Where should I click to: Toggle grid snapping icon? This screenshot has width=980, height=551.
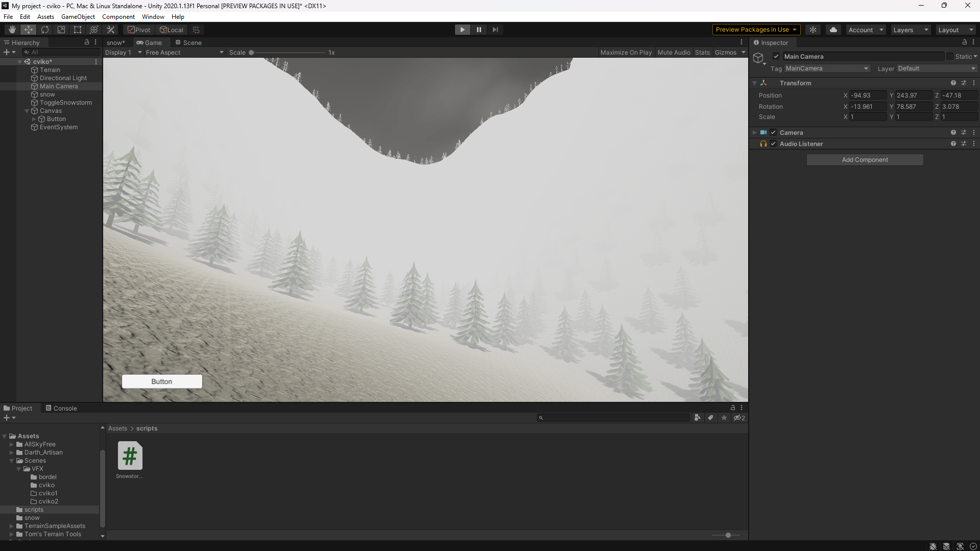[x=196, y=30]
